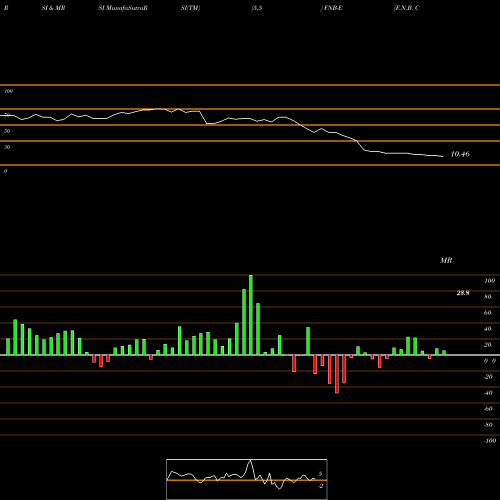Viewport: 500px width, 500px height.
Task: Click the tallest green MR histogram bar
Action: click(x=251, y=315)
